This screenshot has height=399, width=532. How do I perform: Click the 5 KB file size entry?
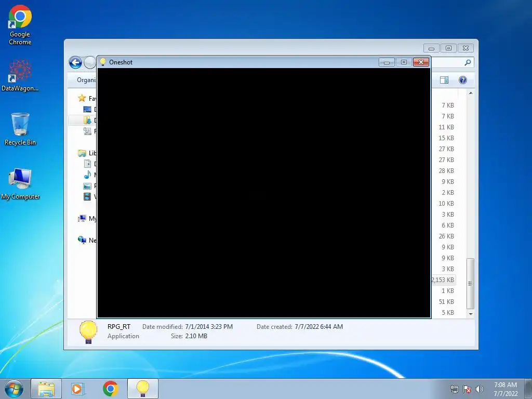click(448, 312)
